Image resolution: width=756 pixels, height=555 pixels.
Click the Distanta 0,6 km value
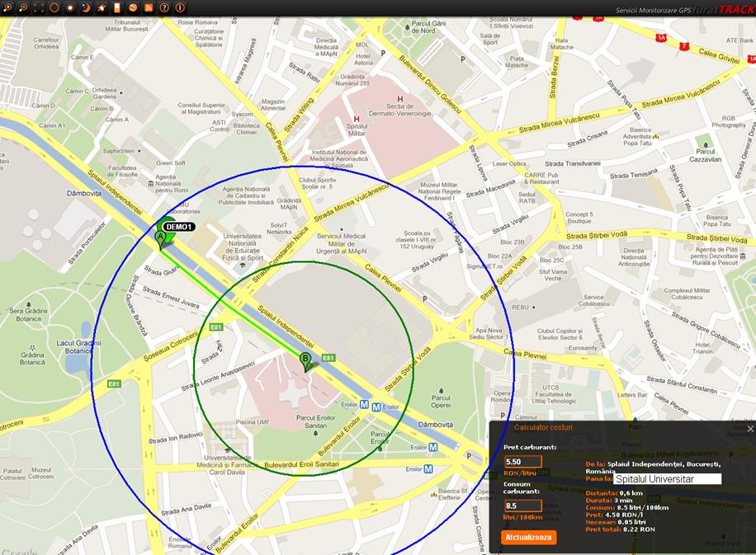[631, 493]
